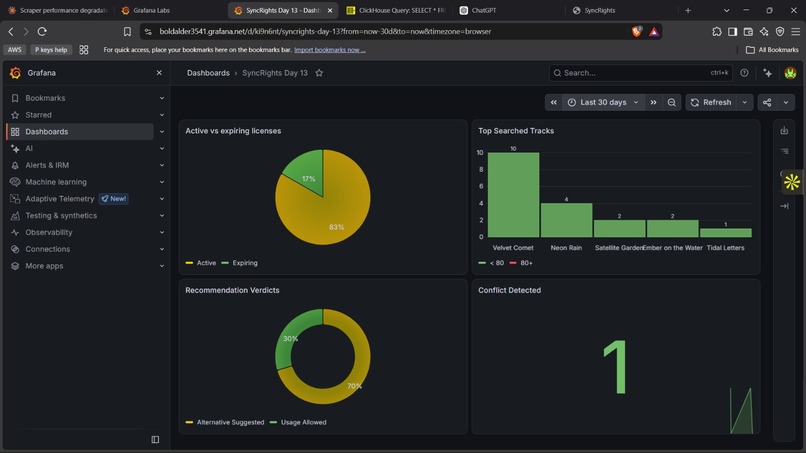Switch to the Scraper performance degradation tab
This screenshot has width=806, height=453.
click(58, 10)
